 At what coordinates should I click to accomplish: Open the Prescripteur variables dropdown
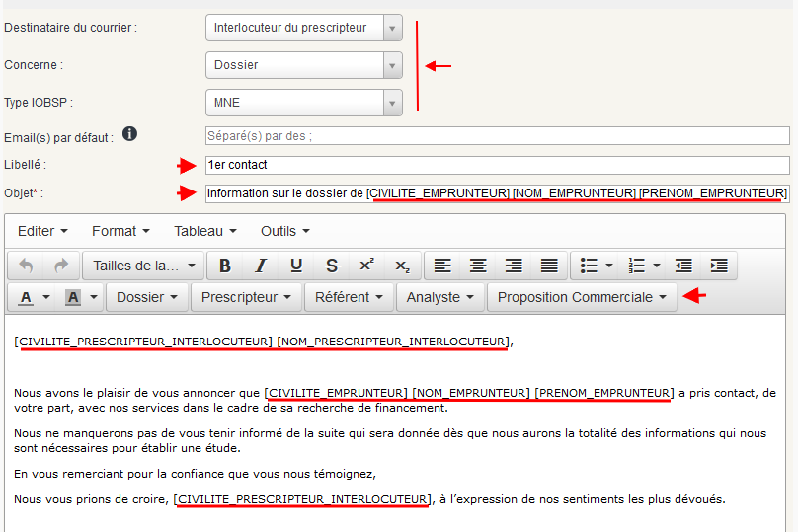246,297
